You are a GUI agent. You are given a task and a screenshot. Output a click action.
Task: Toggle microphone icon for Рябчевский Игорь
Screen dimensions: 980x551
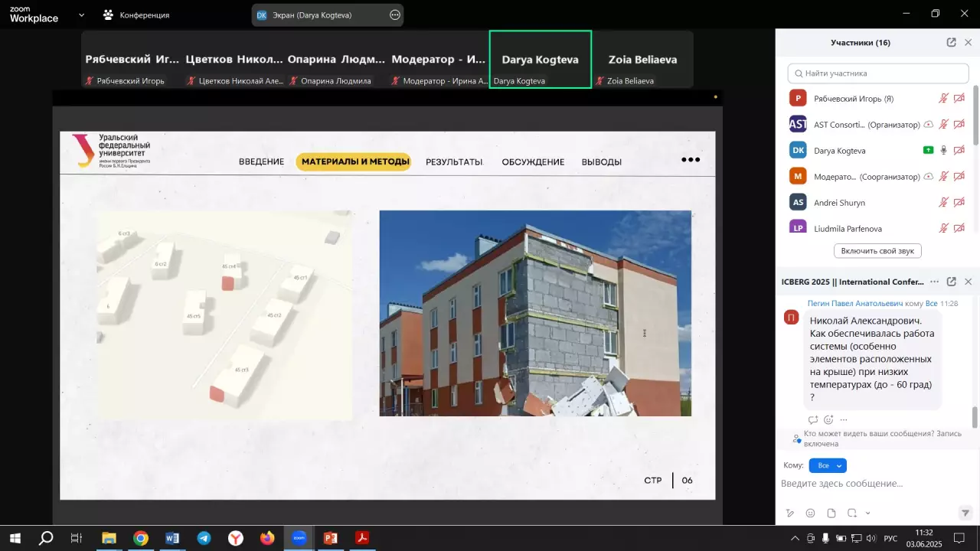pyautogui.click(x=944, y=99)
